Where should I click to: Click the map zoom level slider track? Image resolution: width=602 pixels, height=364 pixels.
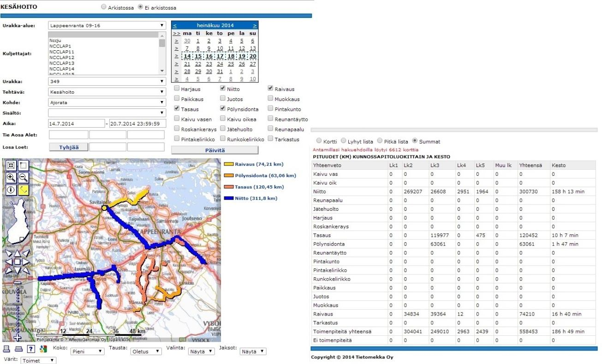tap(17, 309)
